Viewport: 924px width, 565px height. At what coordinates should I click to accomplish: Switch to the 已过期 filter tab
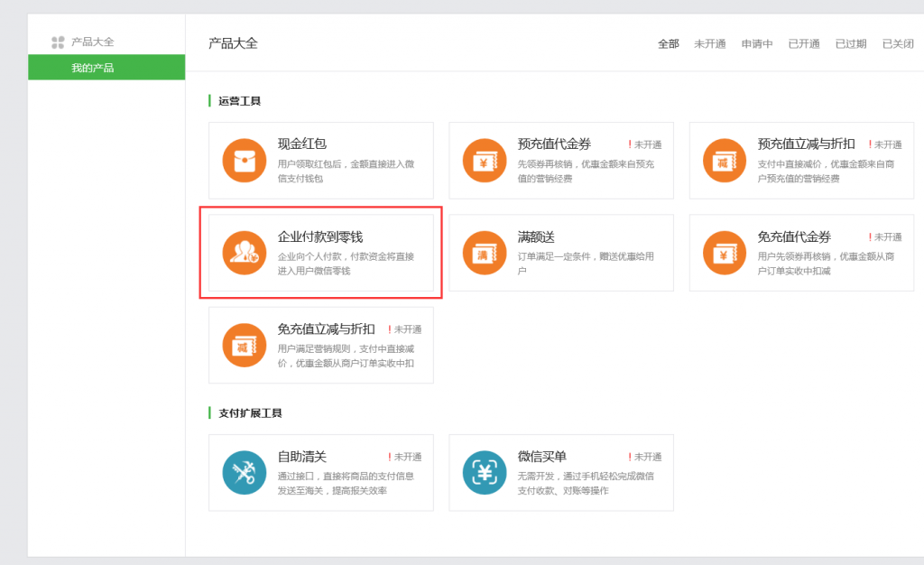coord(851,43)
